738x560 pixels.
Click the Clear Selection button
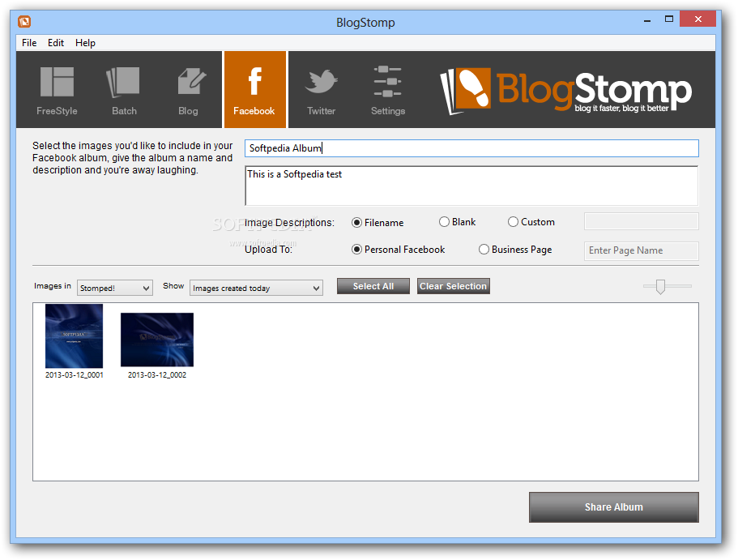point(453,286)
